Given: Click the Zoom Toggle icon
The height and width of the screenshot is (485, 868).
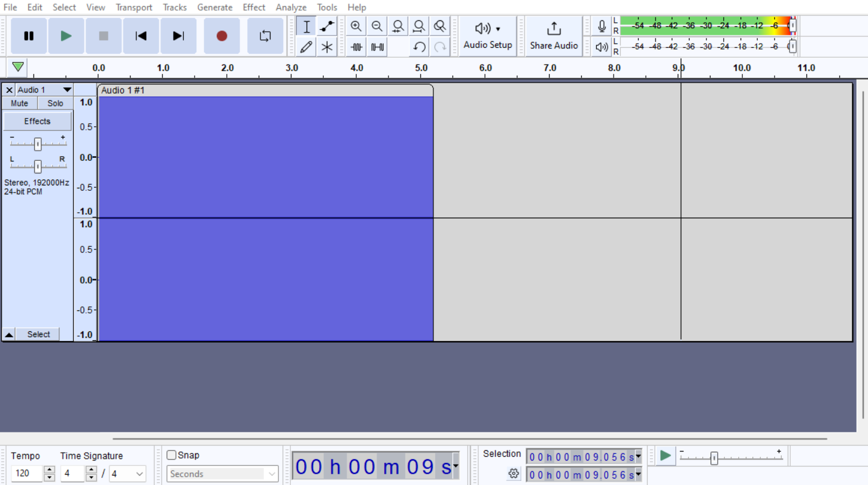Looking at the screenshot, I should click(x=440, y=26).
